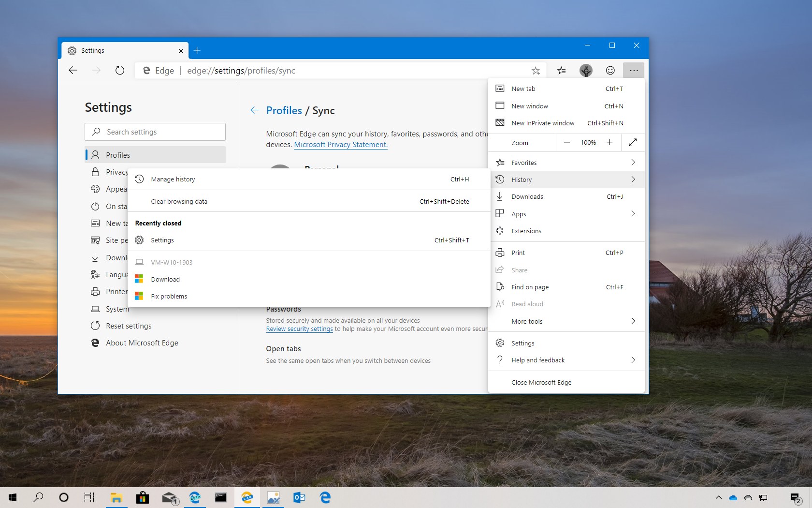Expand the Apps submenu chevron
The image size is (812, 508).
point(633,213)
